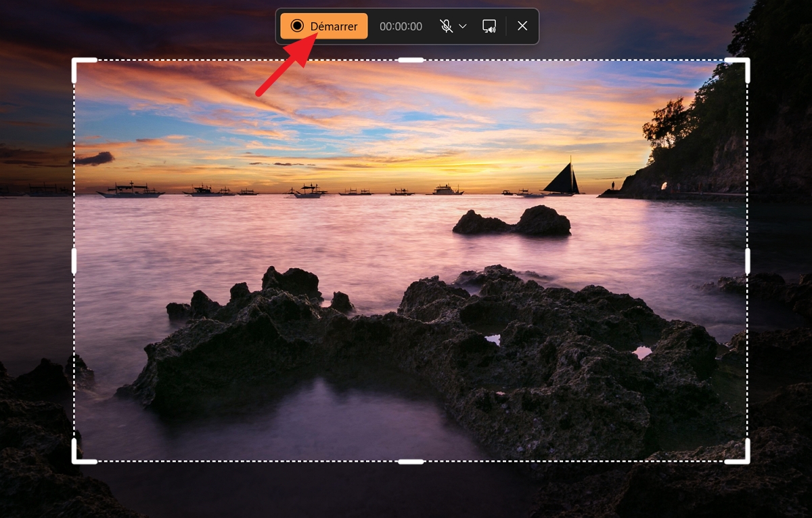Viewport: 812px width, 518px height.
Task: Toggle system audio recording icon
Action: click(x=489, y=26)
